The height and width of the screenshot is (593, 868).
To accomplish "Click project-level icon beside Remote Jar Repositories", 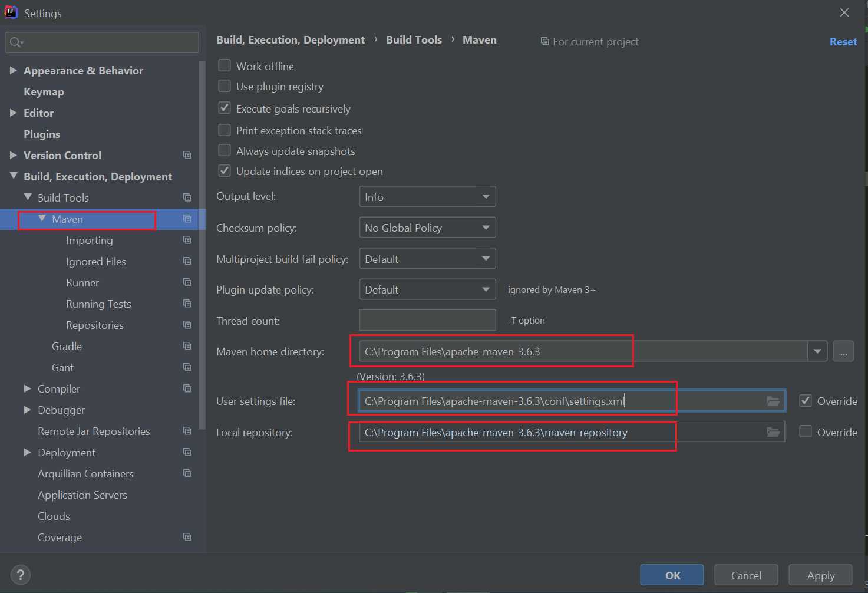I will pos(187,431).
